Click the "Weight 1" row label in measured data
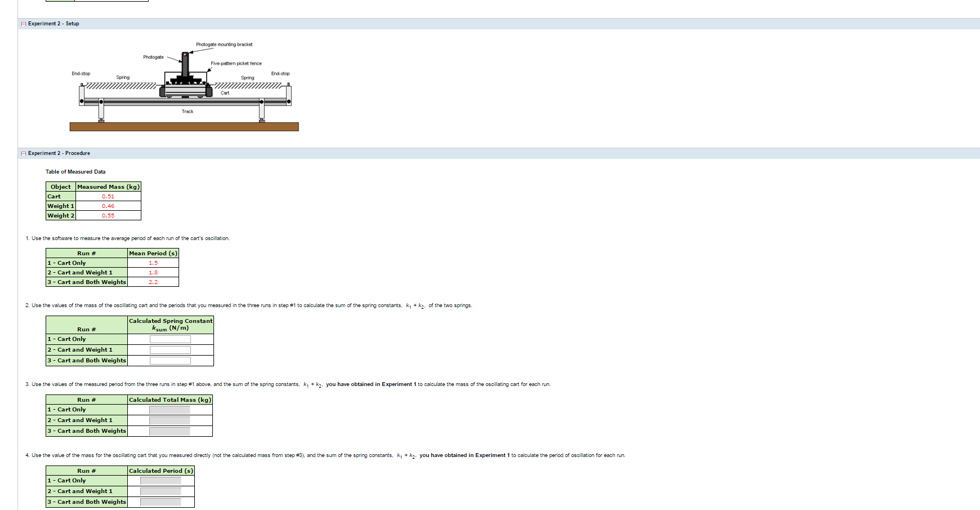The height and width of the screenshot is (510, 980). (61, 206)
